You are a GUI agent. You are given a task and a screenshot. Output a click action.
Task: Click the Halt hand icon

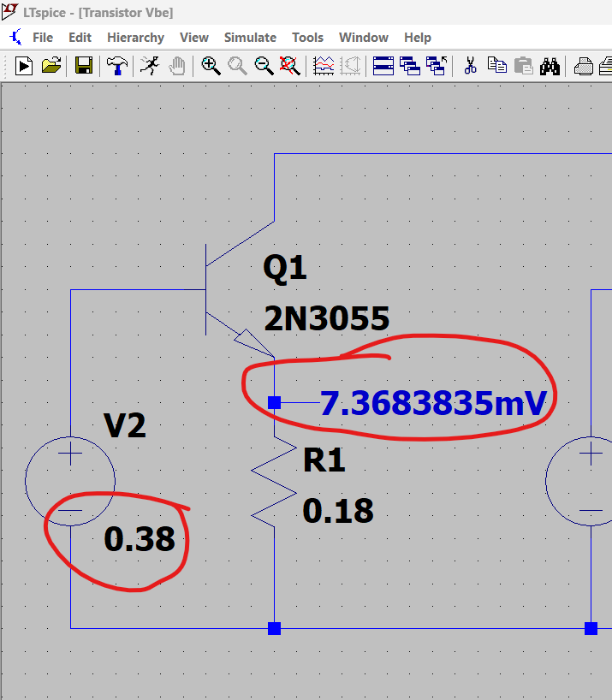point(177,66)
